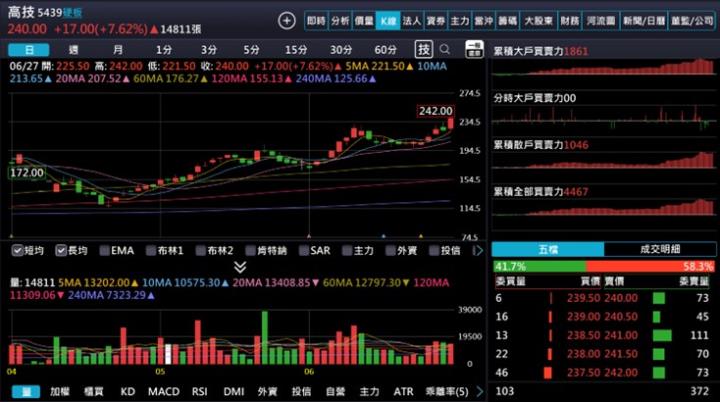
Task: Show more overlay options with arrow after 投信 checkbox
Action: click(x=478, y=250)
